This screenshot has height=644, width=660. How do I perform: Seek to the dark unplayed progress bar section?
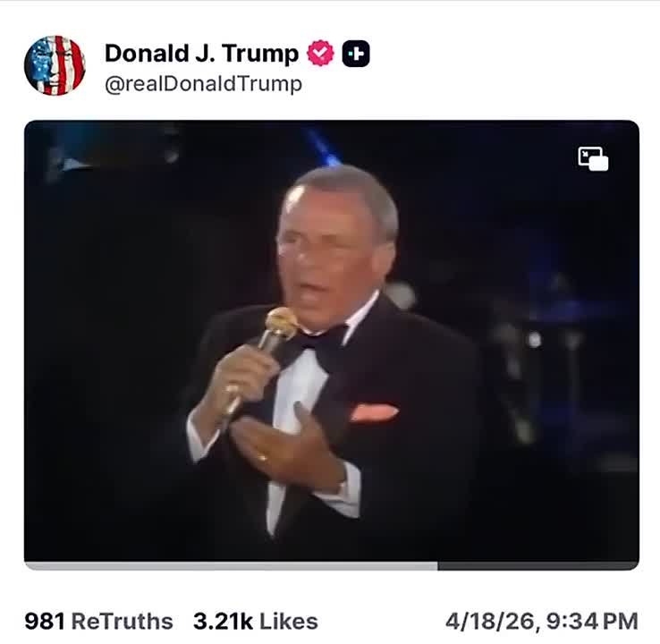tap(538, 565)
